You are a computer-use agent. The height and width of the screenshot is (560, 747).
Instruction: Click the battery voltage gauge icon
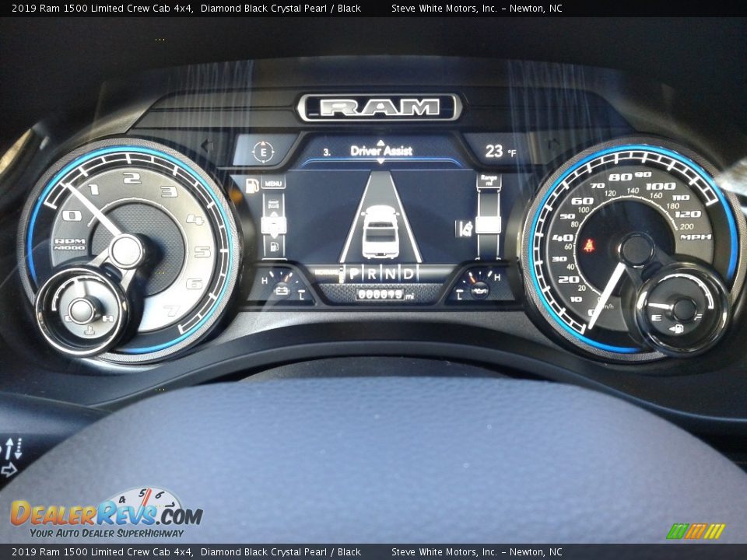pos(281,289)
